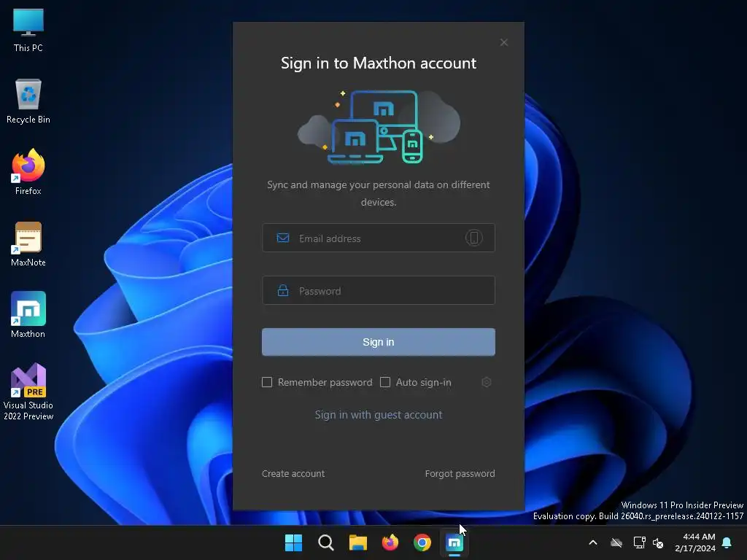Enable the Remember password checkbox
The height and width of the screenshot is (560, 747).
pyautogui.click(x=267, y=382)
